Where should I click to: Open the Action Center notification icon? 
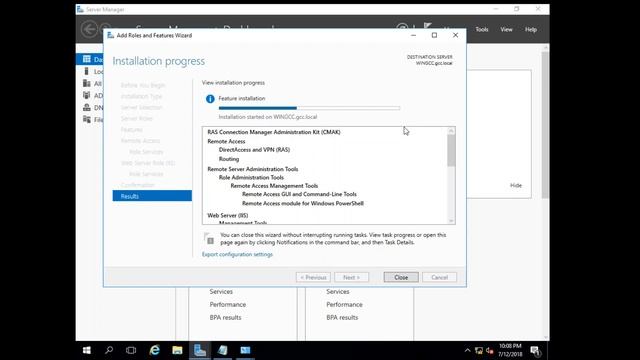[536, 350]
